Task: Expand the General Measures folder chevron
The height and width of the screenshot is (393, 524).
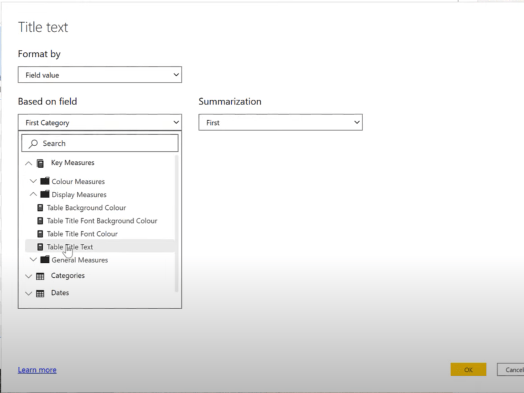Action: pos(33,259)
